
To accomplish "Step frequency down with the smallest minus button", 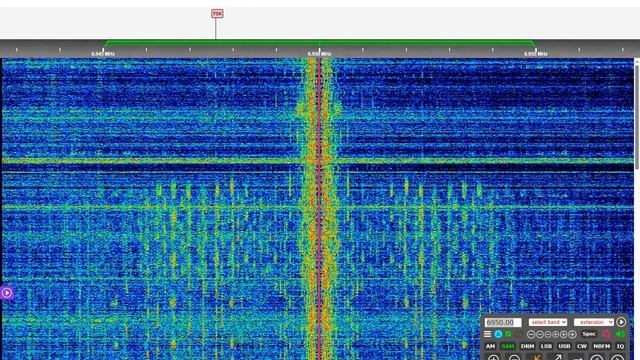I will (x=548, y=334).
